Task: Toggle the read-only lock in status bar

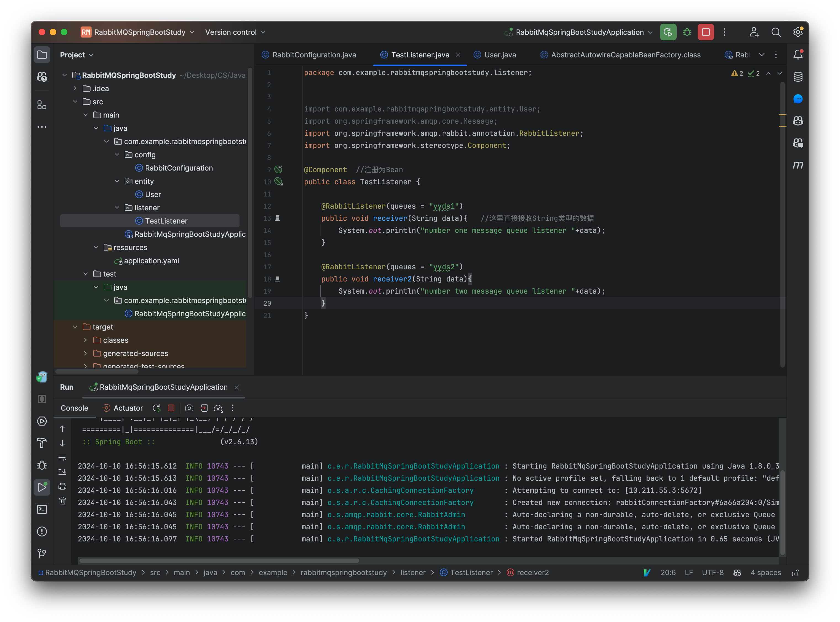Action: click(795, 573)
